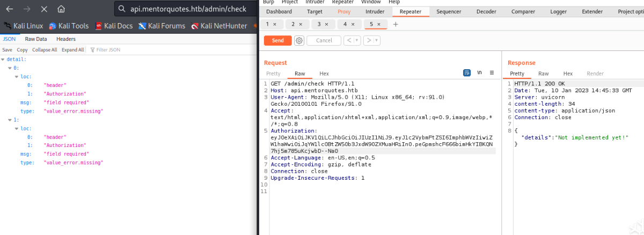This screenshot has width=644, height=235.
Task: Click the Kali Forums bookmark icon
Action: click(x=142, y=26)
